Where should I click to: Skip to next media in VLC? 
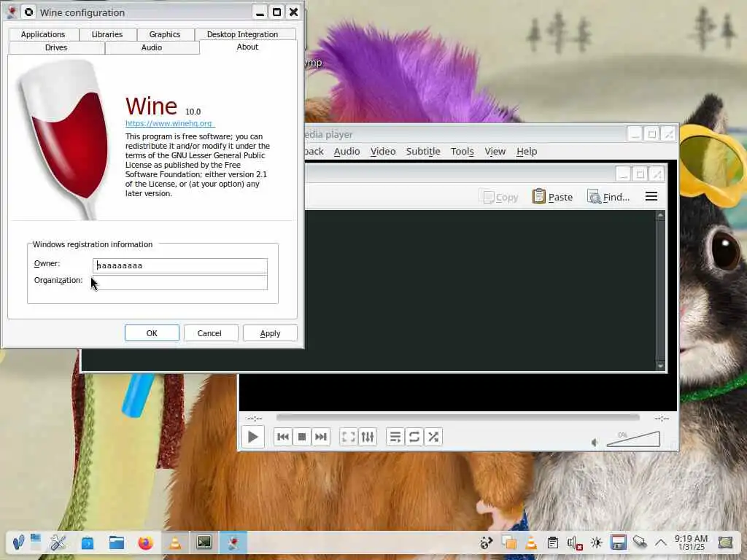321,437
